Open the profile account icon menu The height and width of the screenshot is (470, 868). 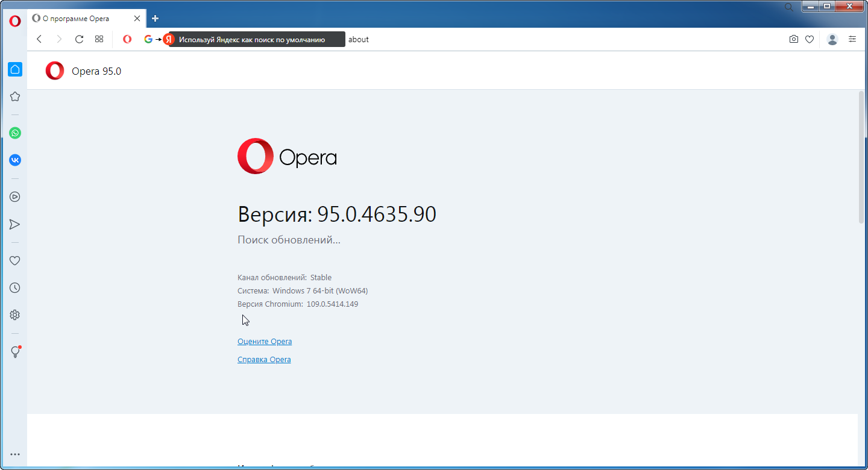tap(832, 39)
